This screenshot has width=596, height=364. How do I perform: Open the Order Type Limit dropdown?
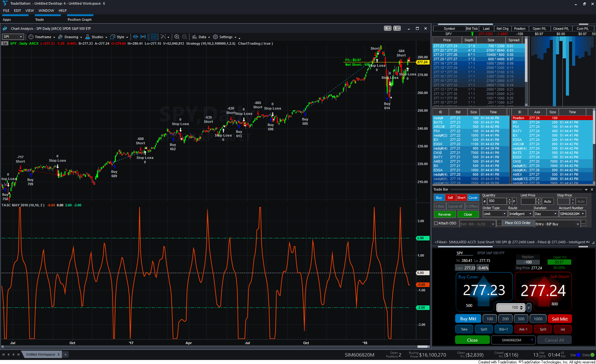pyautogui.click(x=495, y=214)
